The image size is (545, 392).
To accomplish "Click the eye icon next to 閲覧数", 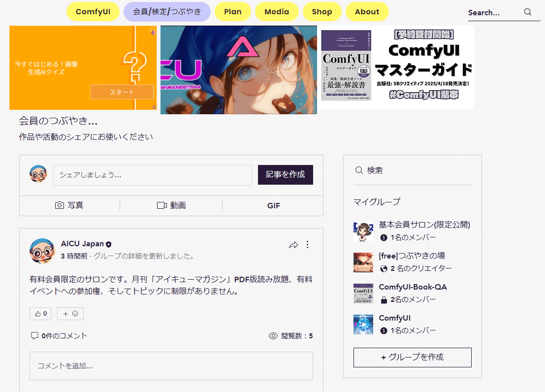I will click(273, 336).
